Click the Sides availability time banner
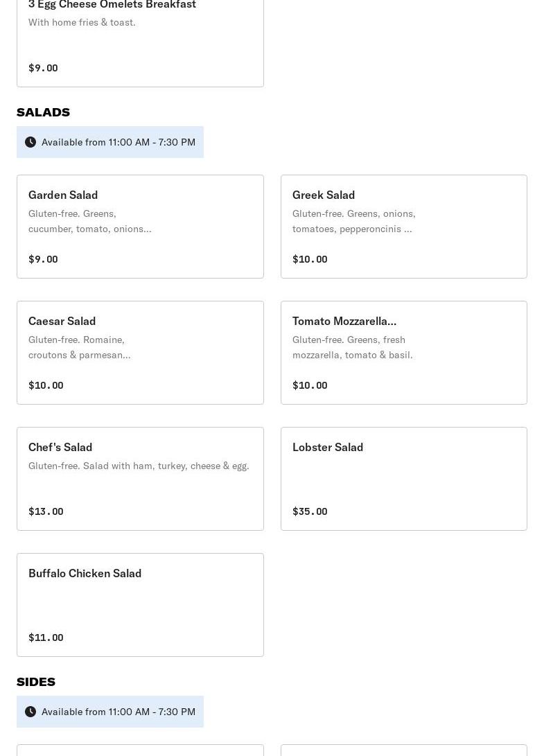This screenshot has width=544, height=756. 119,712
